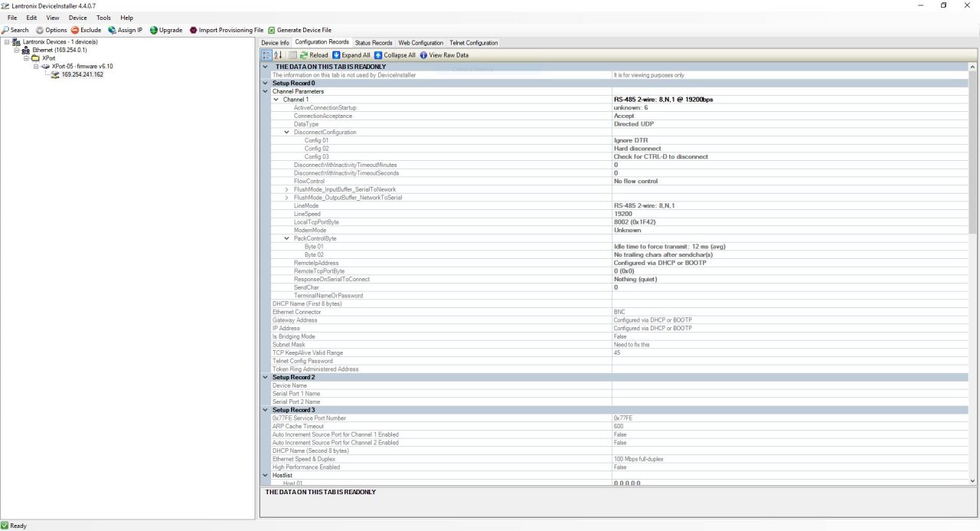980x531 pixels.
Task: Click View Raw Data
Action: pyautogui.click(x=444, y=55)
